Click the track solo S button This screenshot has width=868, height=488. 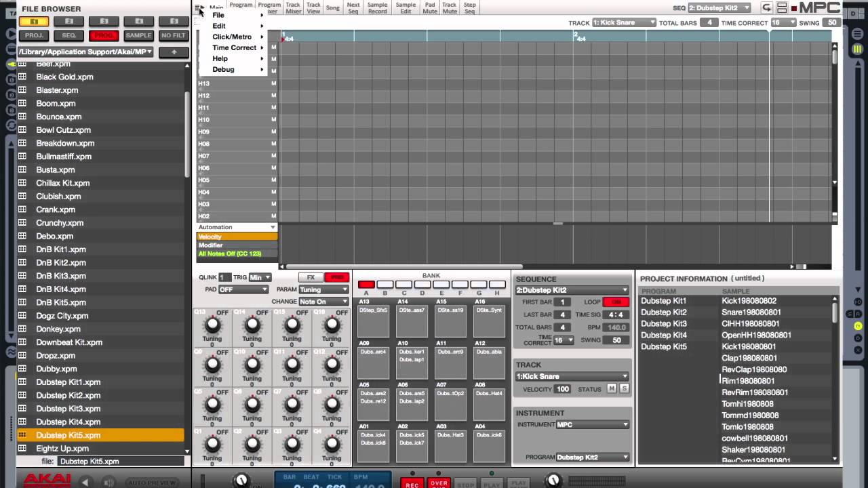tap(624, 389)
